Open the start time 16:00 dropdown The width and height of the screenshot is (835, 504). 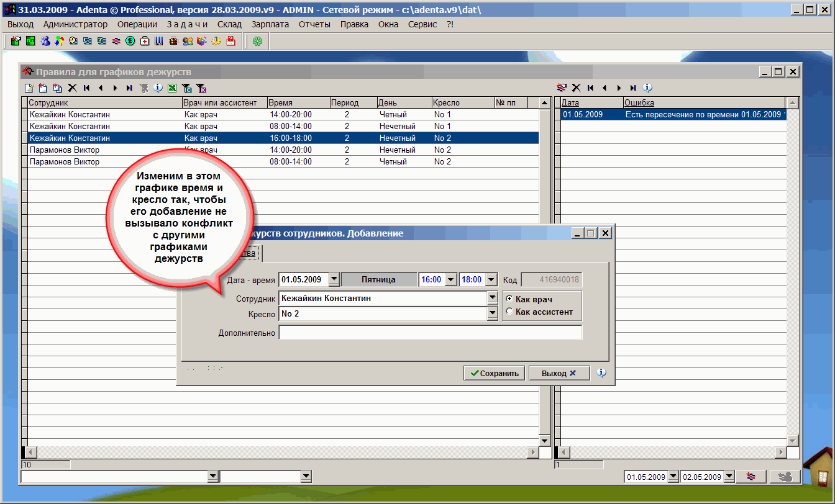tap(451, 279)
